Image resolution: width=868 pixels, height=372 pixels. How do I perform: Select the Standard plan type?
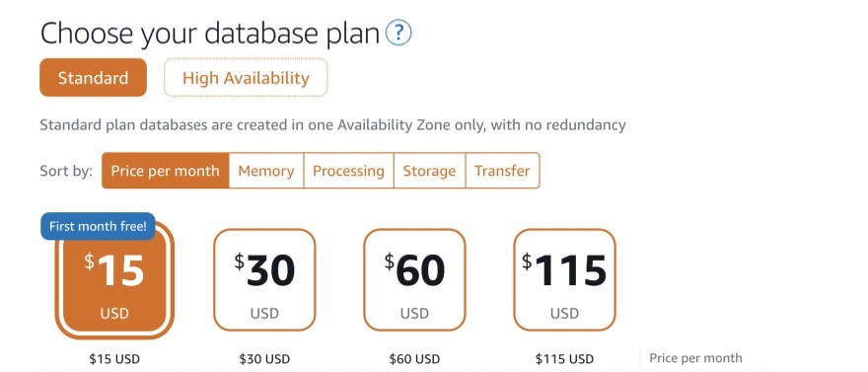tap(93, 78)
